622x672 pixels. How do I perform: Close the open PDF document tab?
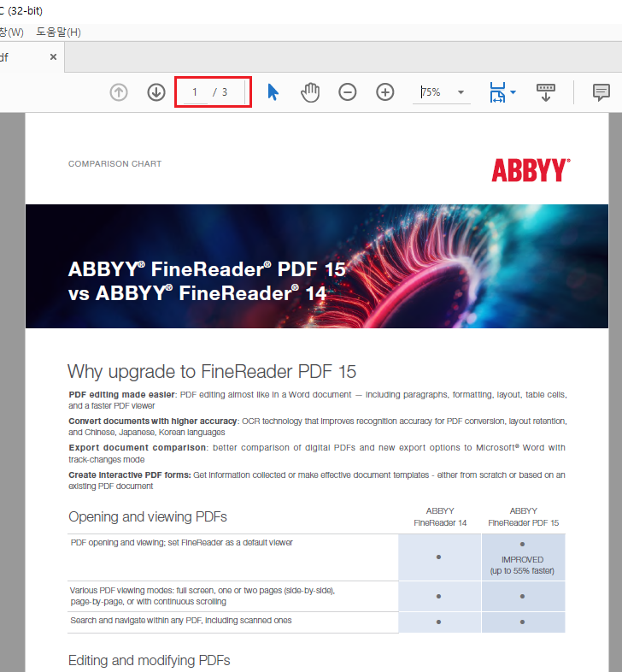pyautogui.click(x=53, y=57)
